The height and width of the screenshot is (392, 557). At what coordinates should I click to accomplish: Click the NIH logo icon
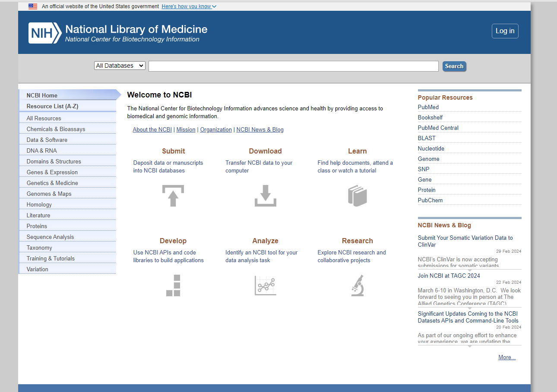tap(45, 33)
